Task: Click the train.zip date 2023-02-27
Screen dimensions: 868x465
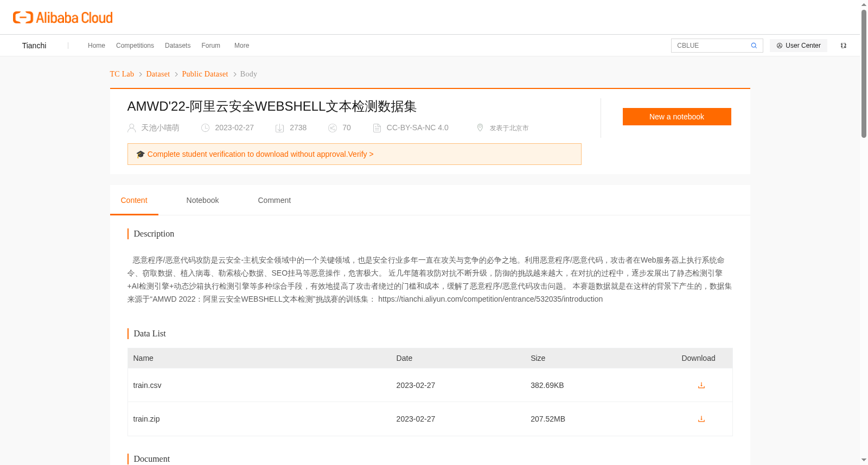Action: (416, 419)
